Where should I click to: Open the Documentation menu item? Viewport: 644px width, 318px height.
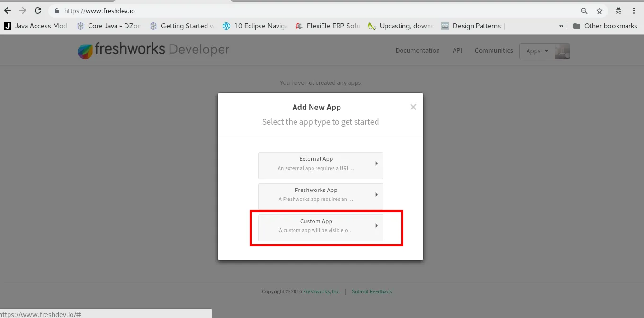(x=418, y=51)
